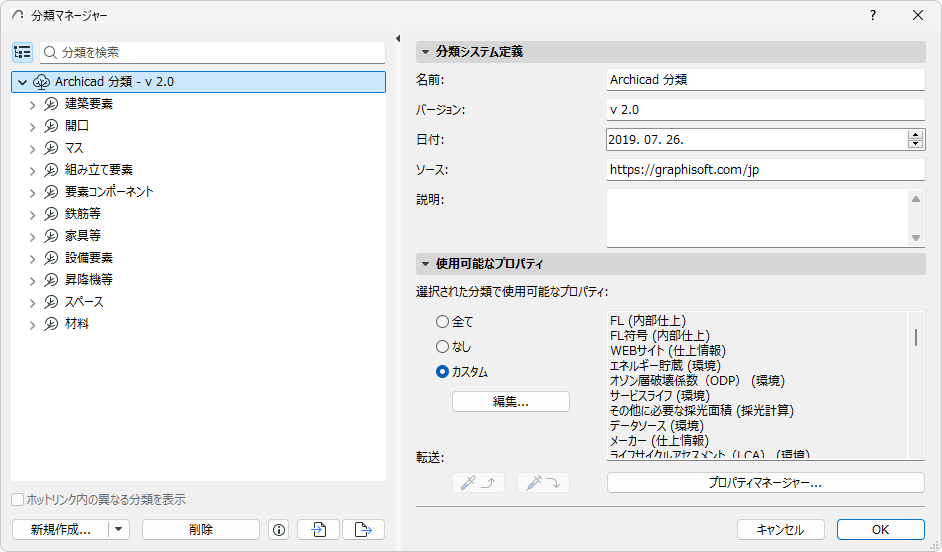Click the 新規作成... button
This screenshot has height=552, width=942.
coord(61,530)
